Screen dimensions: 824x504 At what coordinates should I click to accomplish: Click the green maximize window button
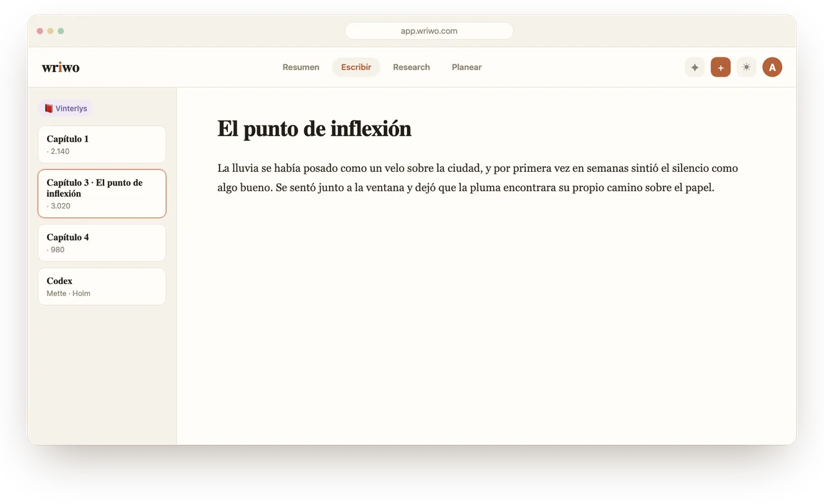point(61,31)
